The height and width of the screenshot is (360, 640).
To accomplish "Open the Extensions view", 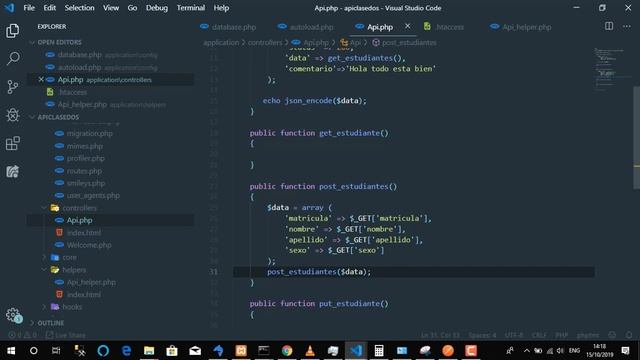I will point(13,143).
